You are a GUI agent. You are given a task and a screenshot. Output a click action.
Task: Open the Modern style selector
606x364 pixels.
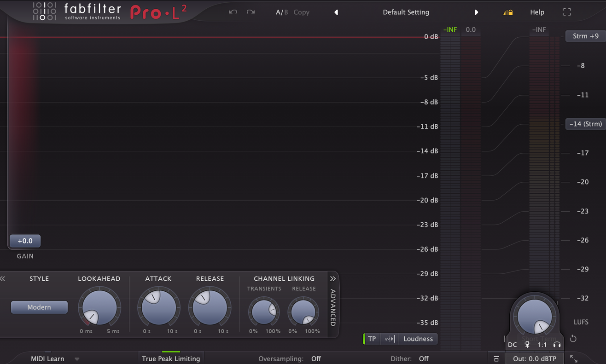coord(39,307)
